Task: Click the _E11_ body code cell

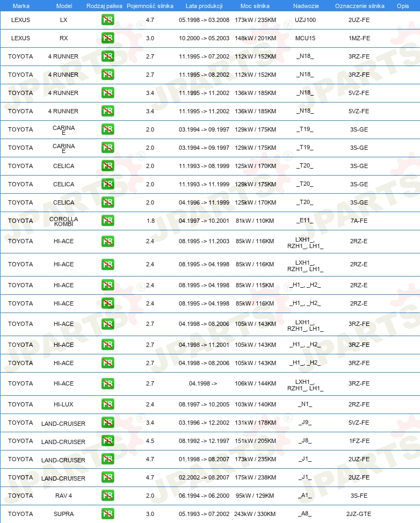Action: point(305,221)
